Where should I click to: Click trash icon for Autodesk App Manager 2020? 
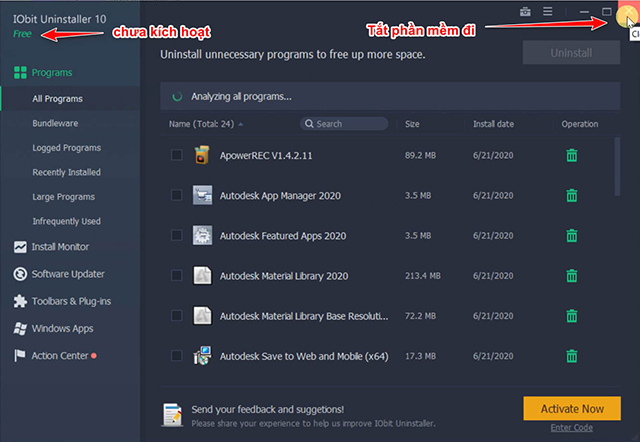tap(572, 195)
